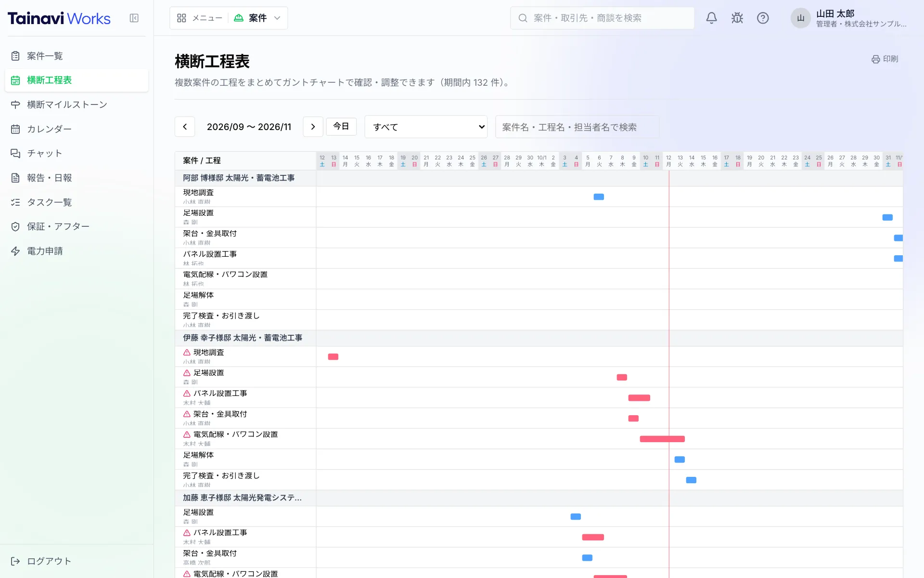924x578 pixels.
Task: Open the メニュー grid button
Action: pyautogui.click(x=199, y=18)
